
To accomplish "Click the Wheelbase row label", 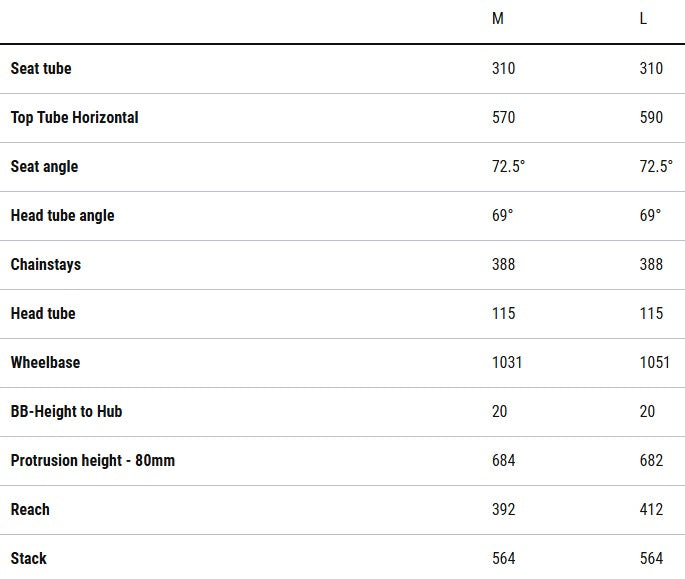I will [x=45, y=363].
